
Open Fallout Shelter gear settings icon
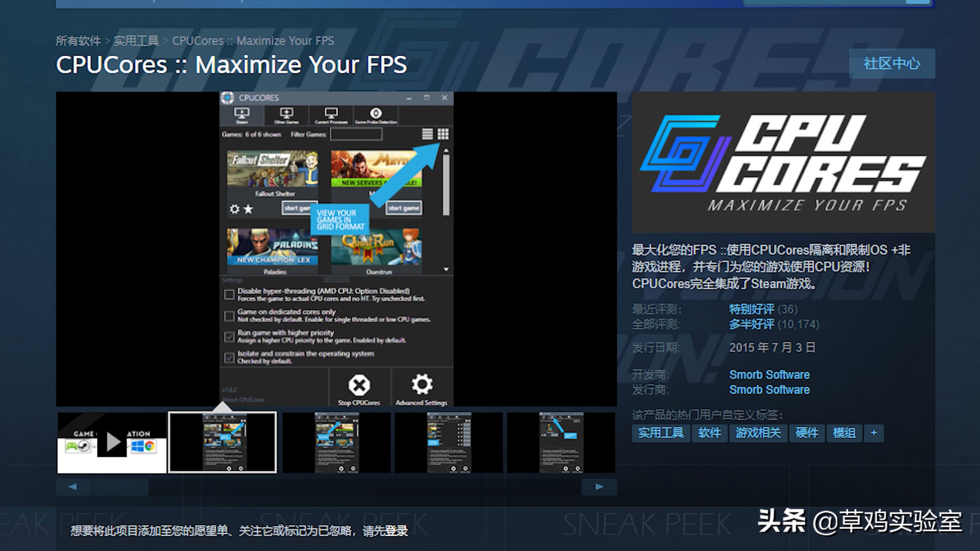click(234, 209)
